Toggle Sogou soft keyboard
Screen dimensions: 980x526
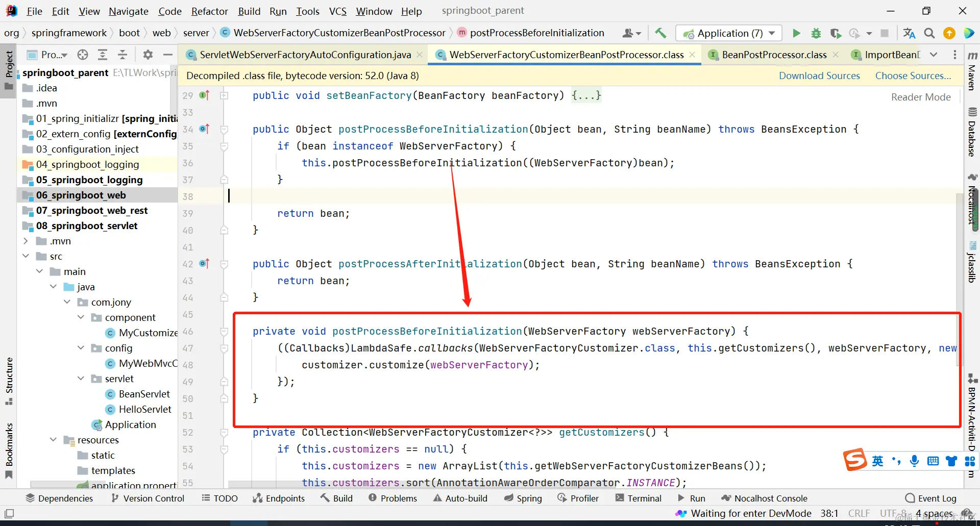pos(933,461)
